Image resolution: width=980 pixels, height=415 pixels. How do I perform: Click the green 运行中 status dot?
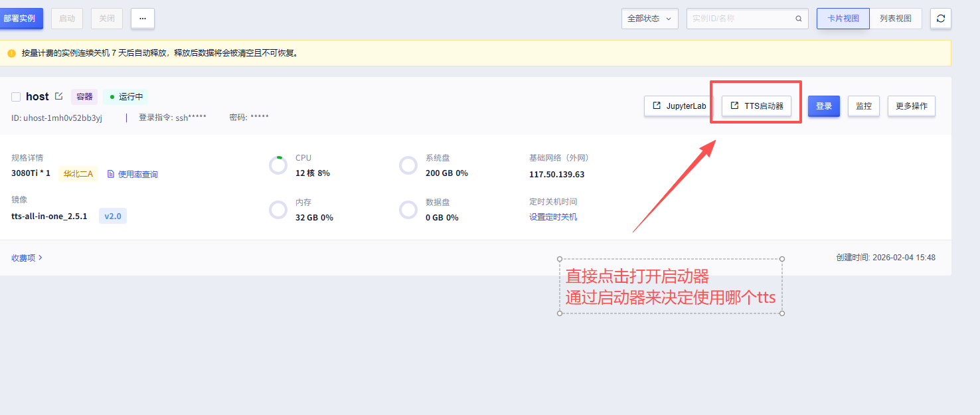112,97
